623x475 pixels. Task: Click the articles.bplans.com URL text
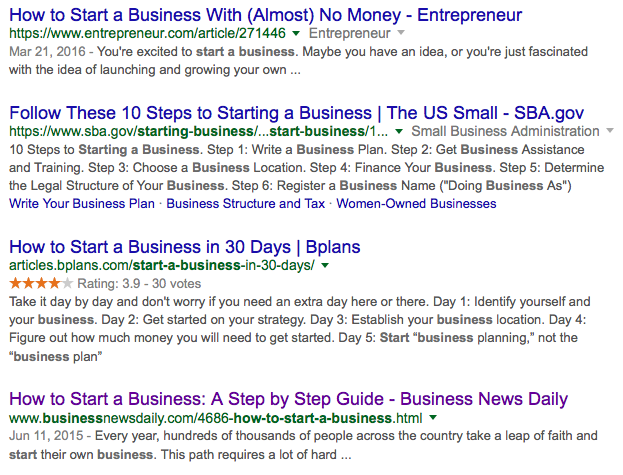(161, 266)
